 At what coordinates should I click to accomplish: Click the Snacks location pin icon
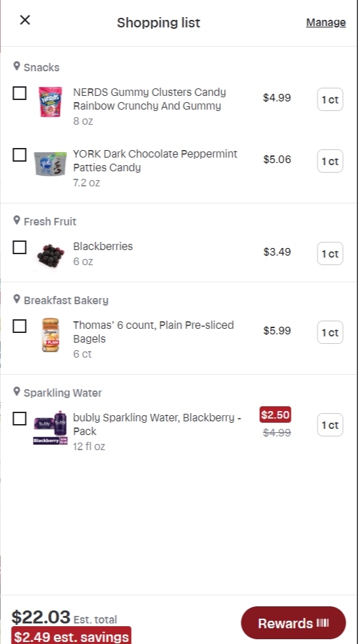(x=17, y=66)
